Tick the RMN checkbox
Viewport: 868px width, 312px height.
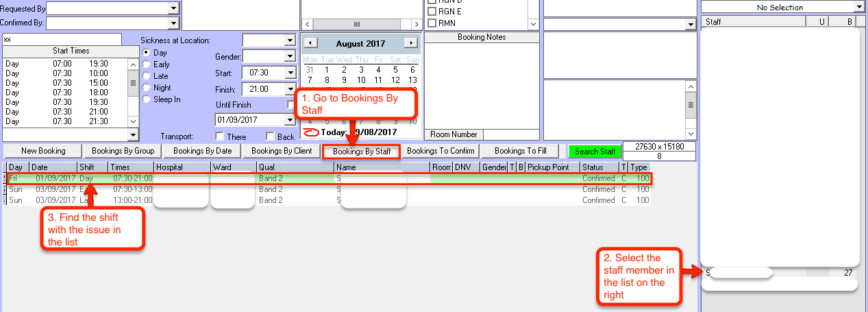tap(432, 23)
